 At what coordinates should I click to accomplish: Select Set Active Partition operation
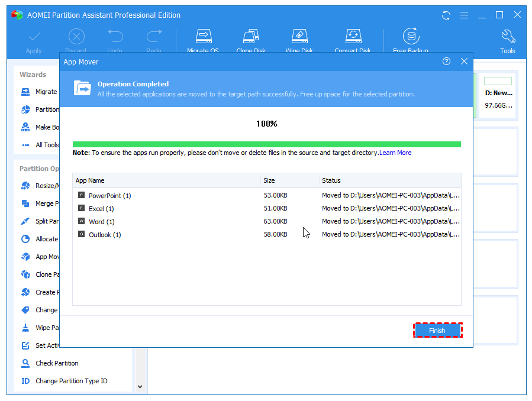pos(40,345)
